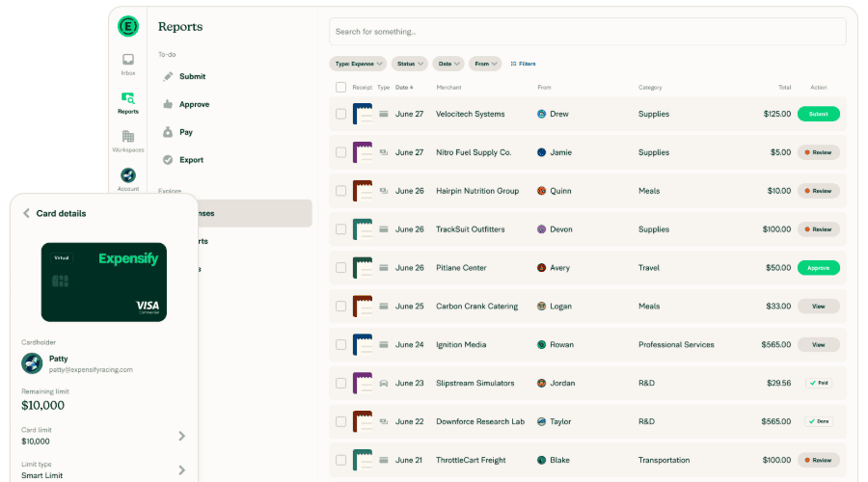This screenshot has height=482, width=868.
Task: Expand the Card limit chevron
Action: (181, 436)
